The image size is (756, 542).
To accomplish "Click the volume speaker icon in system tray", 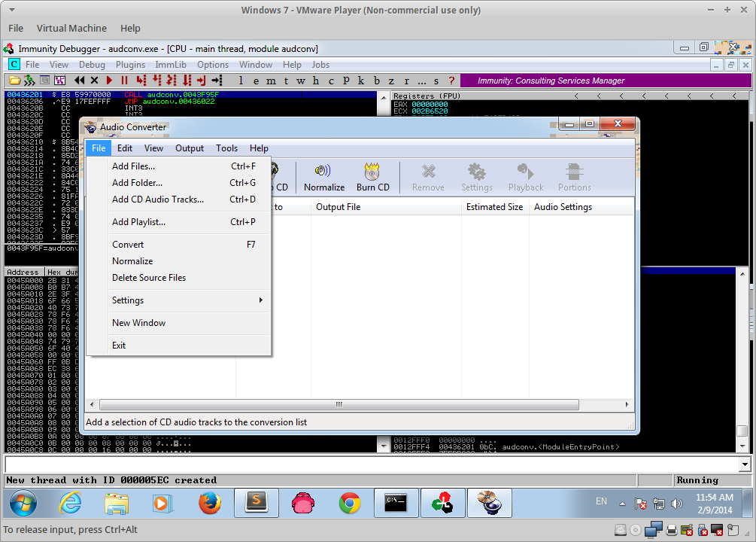I will coord(677,504).
